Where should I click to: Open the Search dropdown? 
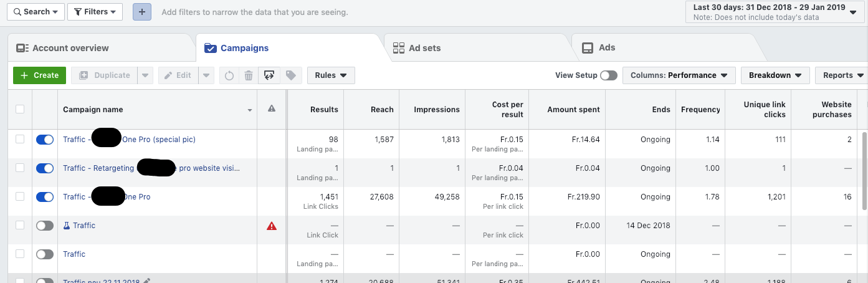click(x=36, y=12)
